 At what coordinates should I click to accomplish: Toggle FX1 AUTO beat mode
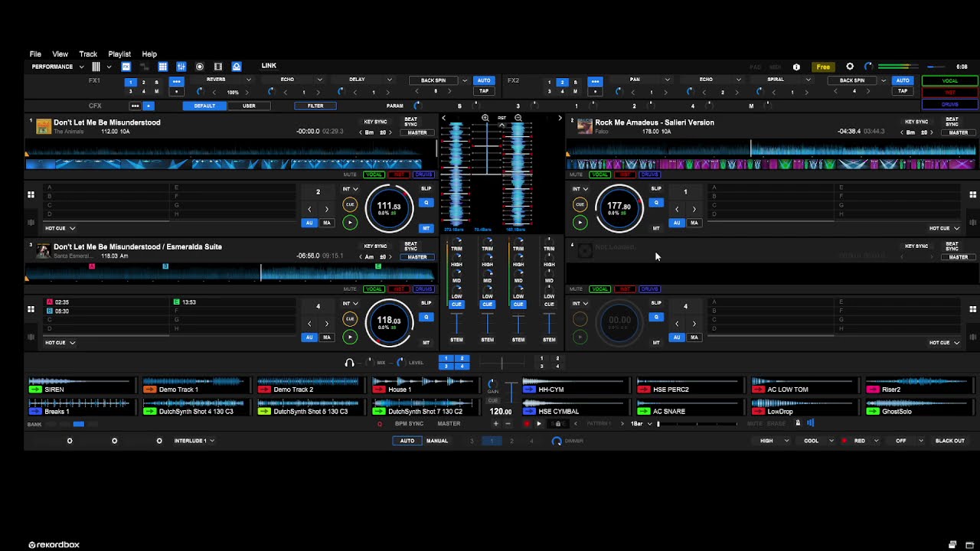coord(484,80)
